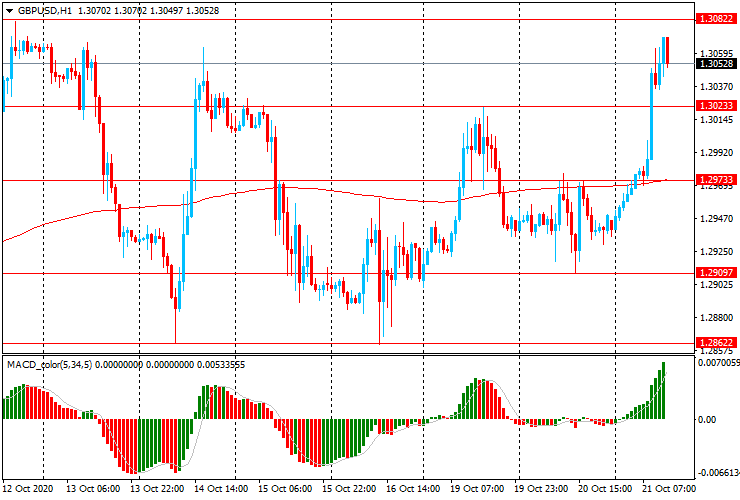Screen dimensions: 740x500
Task: Open the chart menu triangle beside GBPUSD,H1
Action: tap(9, 11)
